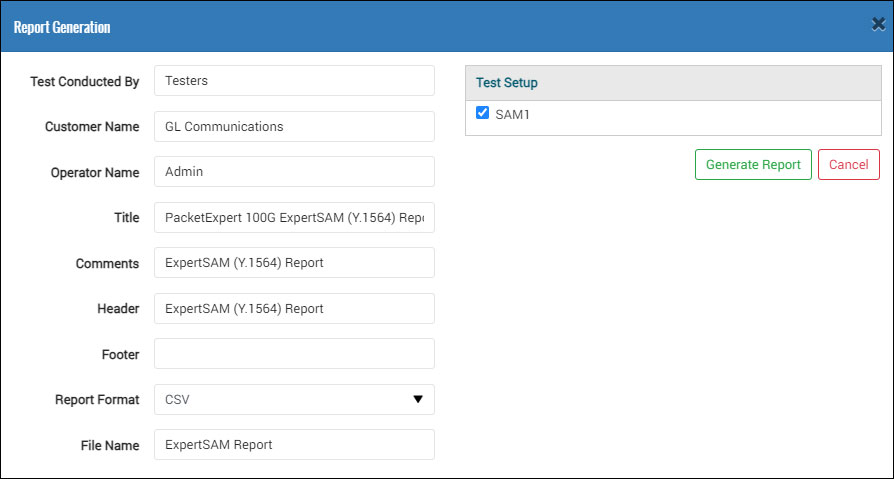Screen dimensions: 894x479
Task: Select the Operator Name field showing Admin
Action: point(294,172)
